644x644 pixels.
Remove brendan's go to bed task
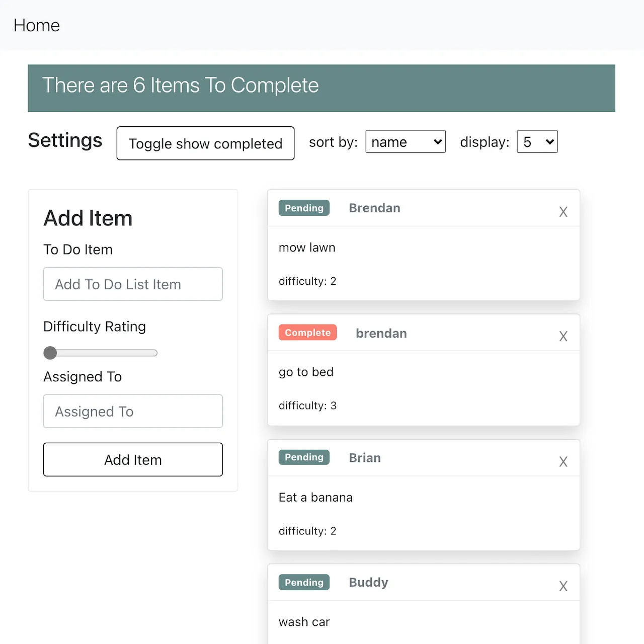tap(563, 336)
